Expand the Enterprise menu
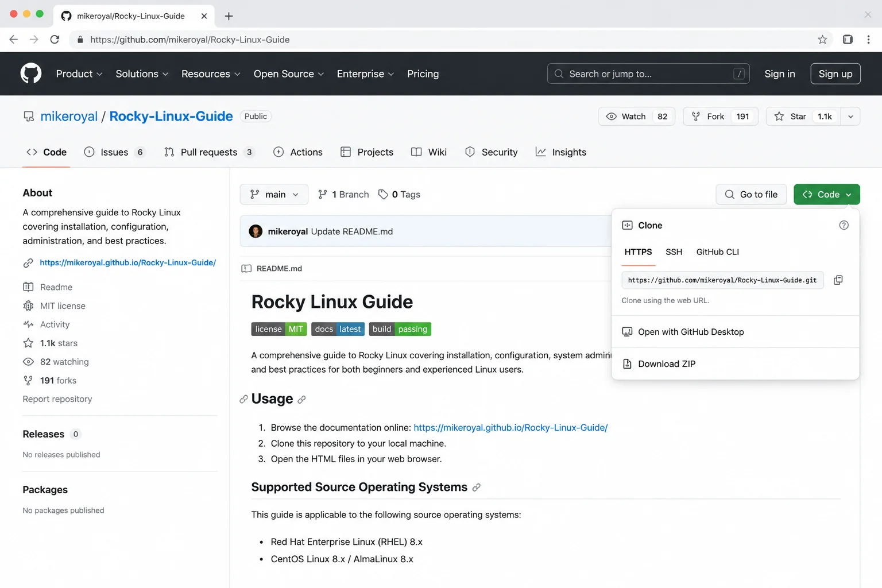Viewport: 882px width, 588px height. (x=365, y=74)
